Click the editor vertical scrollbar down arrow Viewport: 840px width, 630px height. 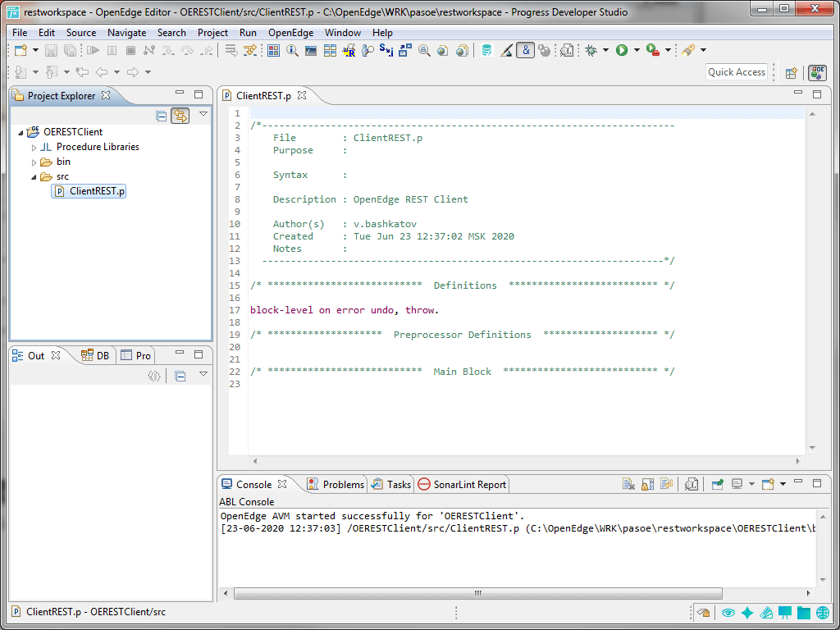pos(813,448)
